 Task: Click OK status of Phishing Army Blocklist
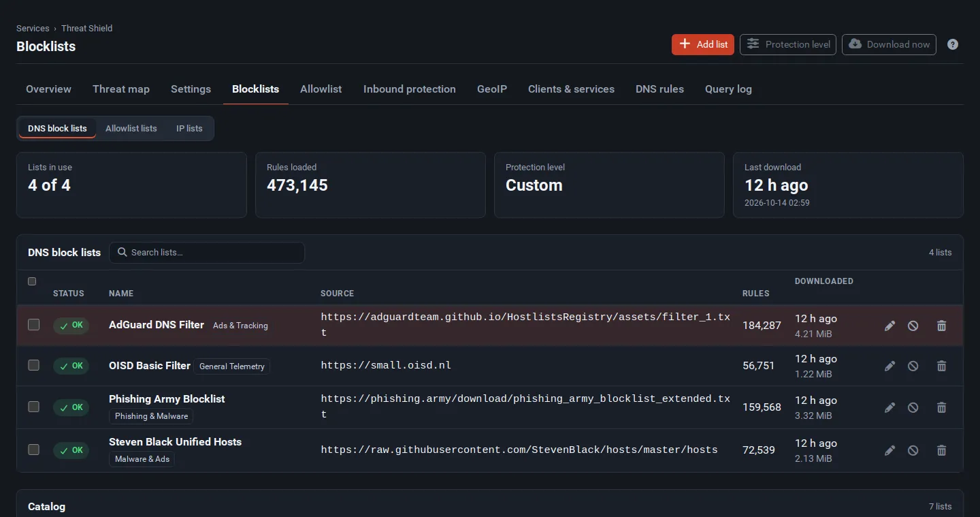coord(71,407)
